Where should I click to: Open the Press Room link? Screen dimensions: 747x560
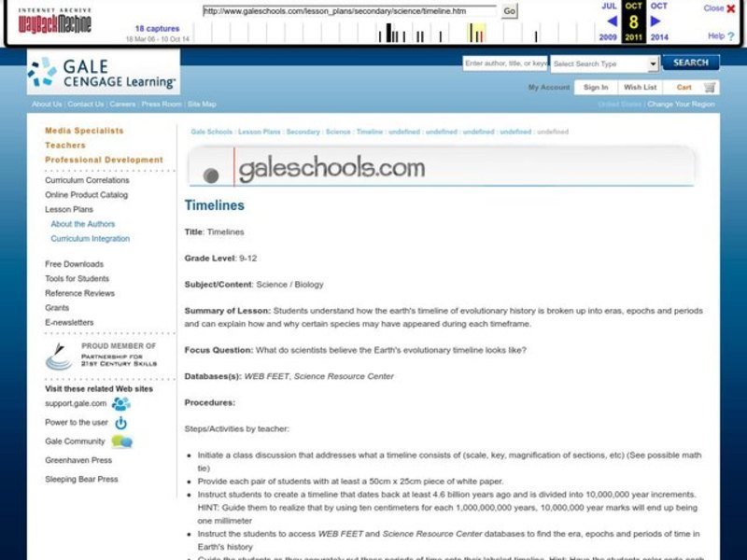(162, 104)
